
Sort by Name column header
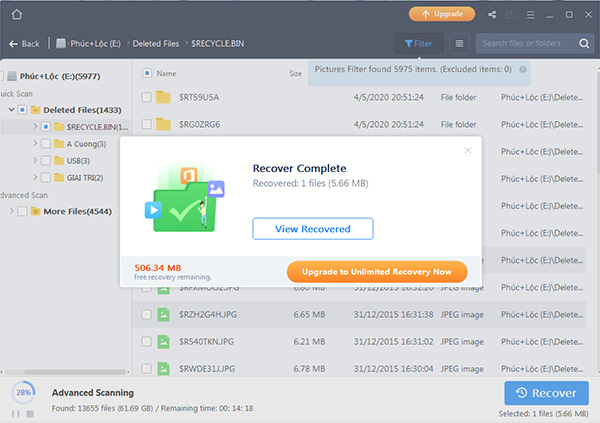click(x=166, y=73)
